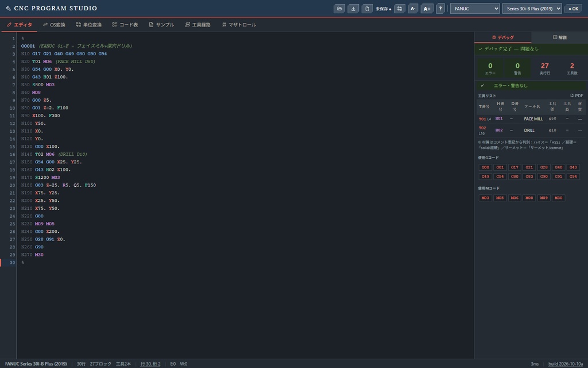Viewport: 588px width, 368px height.
Task: Click the 実行行 count tile showing 27
Action: (545, 68)
